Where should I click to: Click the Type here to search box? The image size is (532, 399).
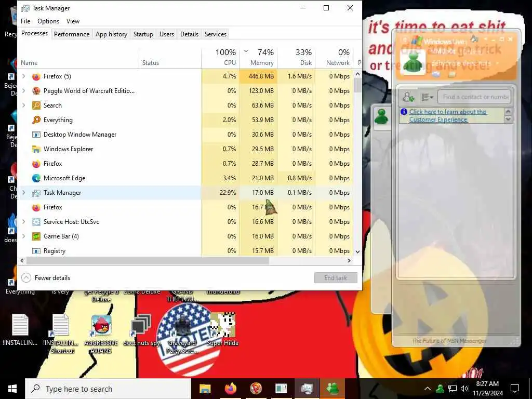tap(108, 389)
